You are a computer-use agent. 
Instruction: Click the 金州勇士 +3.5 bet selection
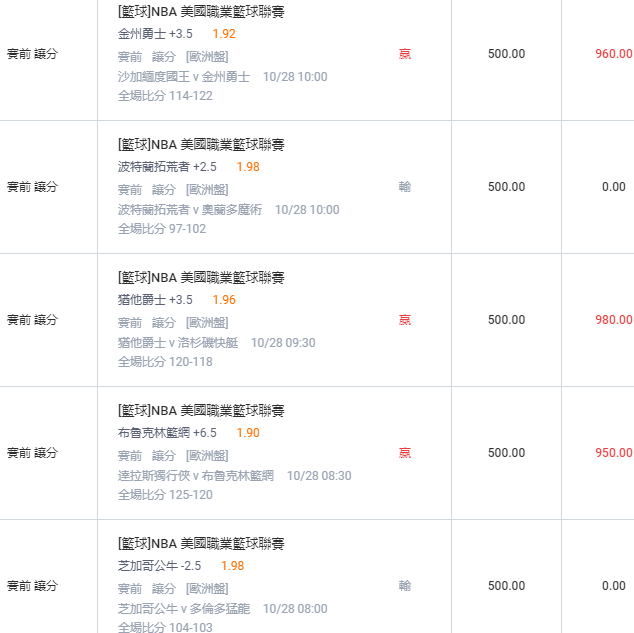[x=155, y=34]
